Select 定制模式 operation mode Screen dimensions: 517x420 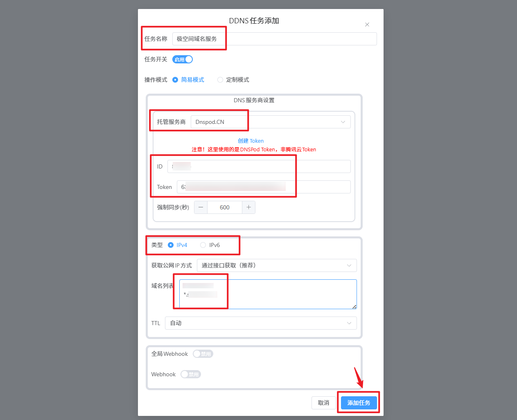click(233, 80)
